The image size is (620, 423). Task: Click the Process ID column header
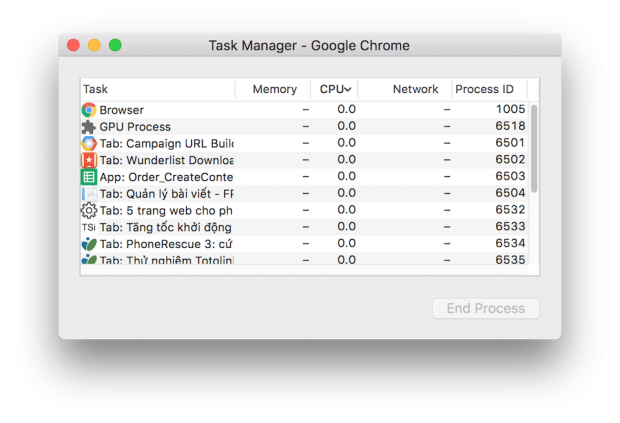(x=484, y=89)
